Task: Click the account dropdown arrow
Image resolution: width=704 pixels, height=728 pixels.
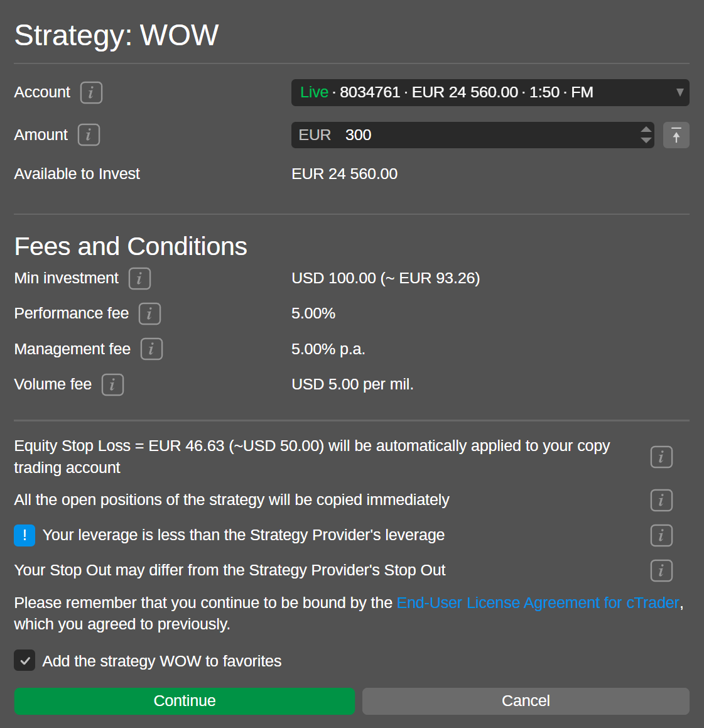Action: coord(680,92)
